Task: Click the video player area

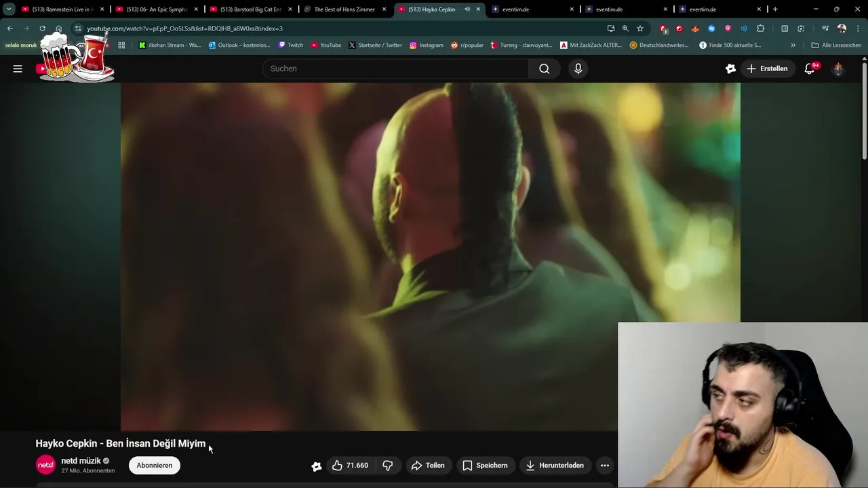Action: point(431,257)
